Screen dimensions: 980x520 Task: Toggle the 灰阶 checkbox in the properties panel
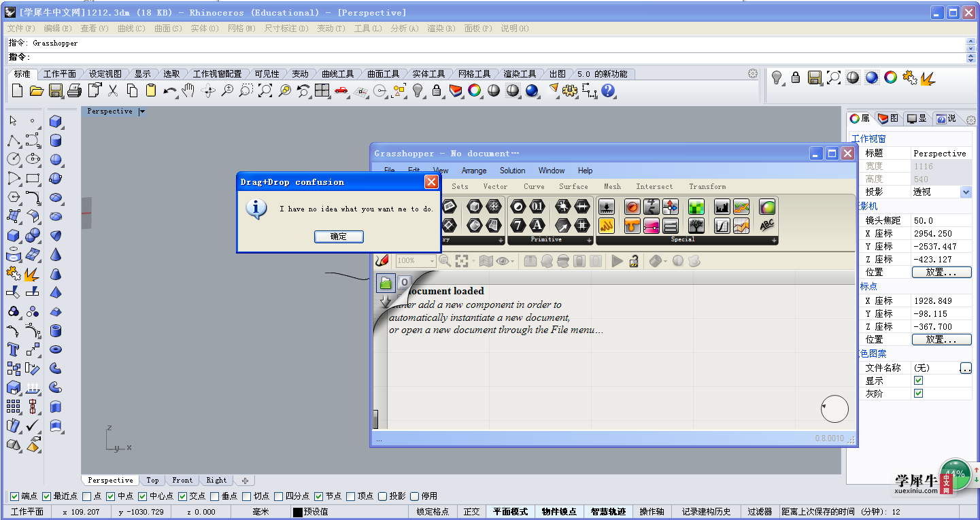tap(919, 394)
